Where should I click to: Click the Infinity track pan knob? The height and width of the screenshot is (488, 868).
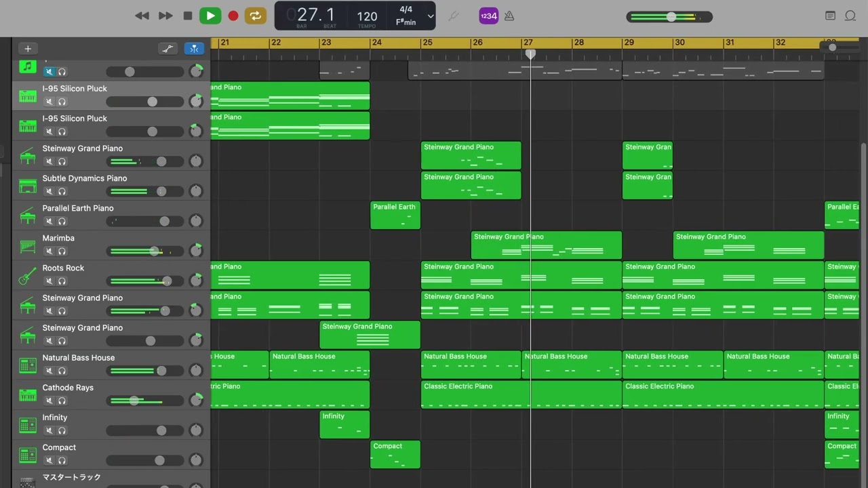(x=196, y=430)
